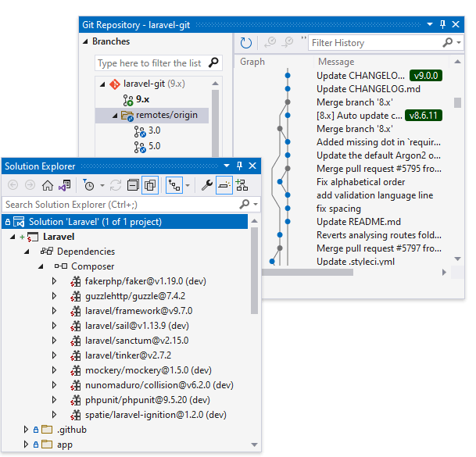Collapse remotes/origin folder
This screenshot has width=476, height=457.
click(x=115, y=116)
